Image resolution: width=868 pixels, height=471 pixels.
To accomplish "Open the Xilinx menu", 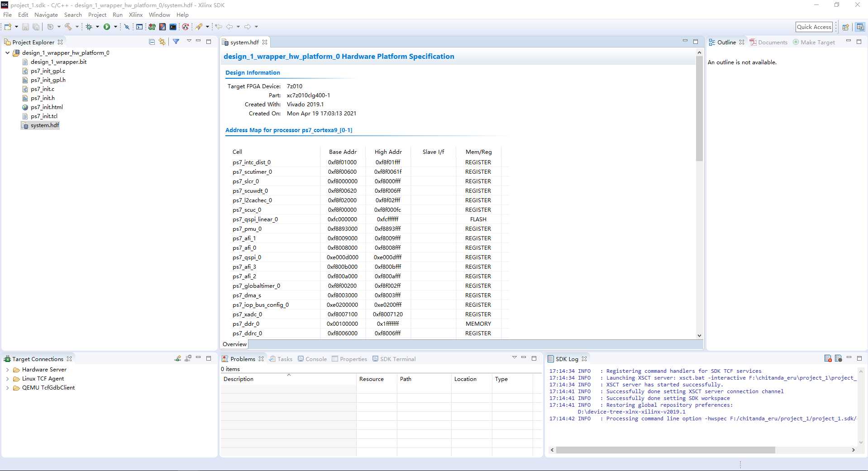I will coord(136,15).
